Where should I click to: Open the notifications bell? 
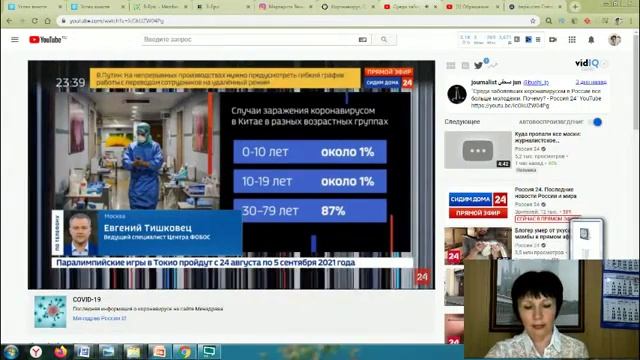pyautogui.click(x=591, y=40)
